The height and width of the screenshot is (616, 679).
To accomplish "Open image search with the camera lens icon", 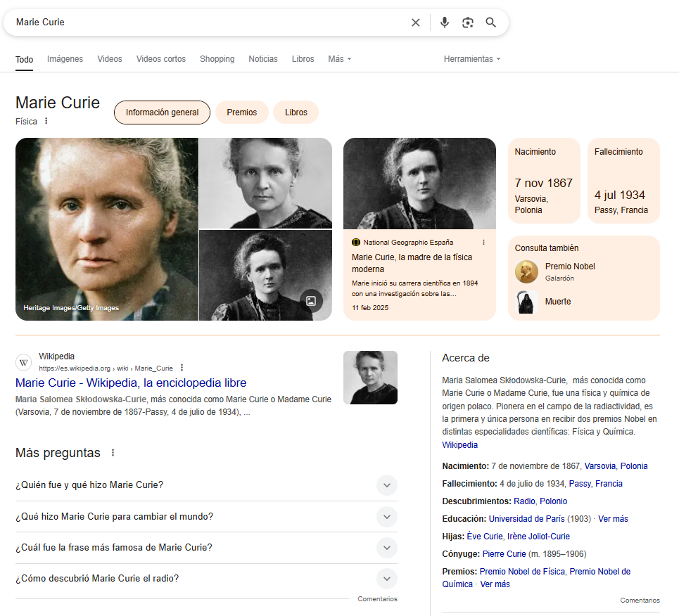I will point(468,23).
